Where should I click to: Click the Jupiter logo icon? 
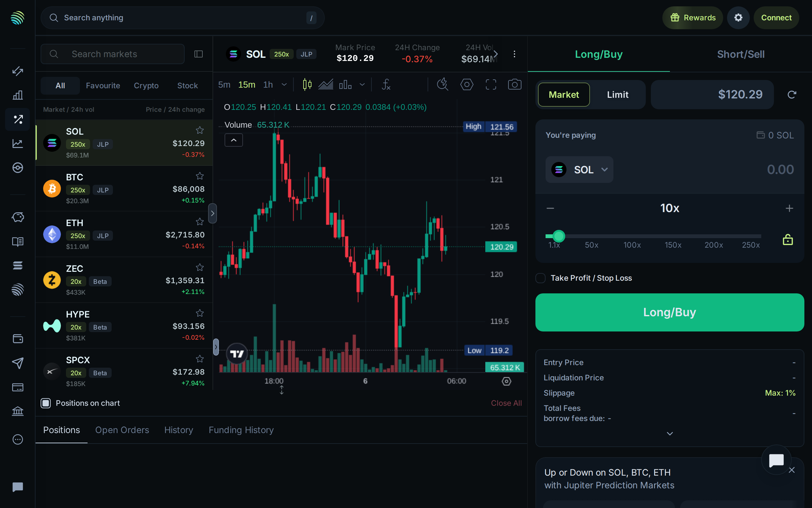[x=17, y=17]
